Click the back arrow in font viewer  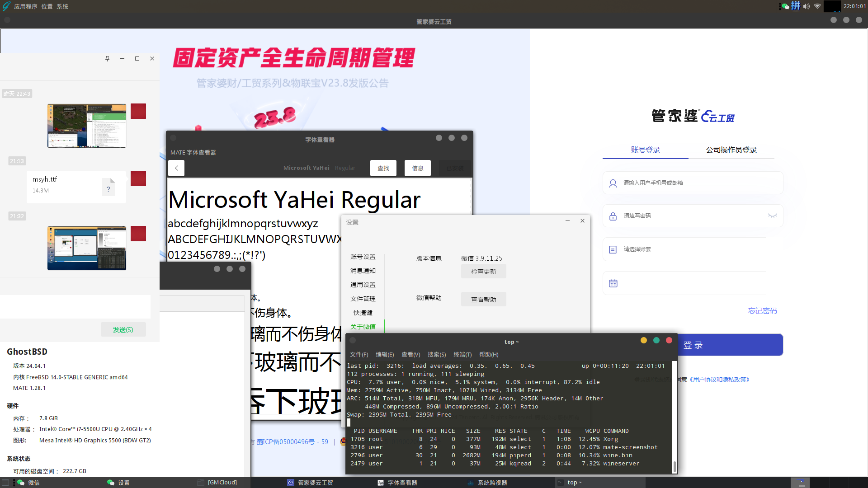pyautogui.click(x=176, y=168)
